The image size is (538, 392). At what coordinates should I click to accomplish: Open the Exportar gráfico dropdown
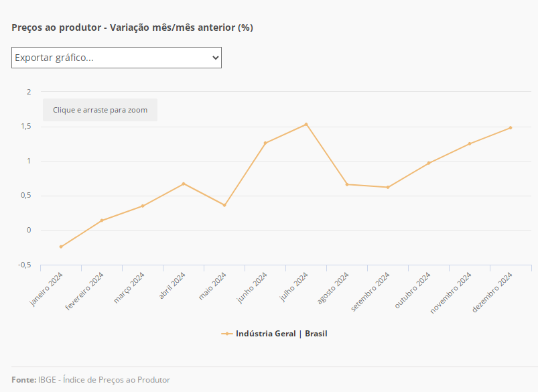pyautogui.click(x=116, y=58)
